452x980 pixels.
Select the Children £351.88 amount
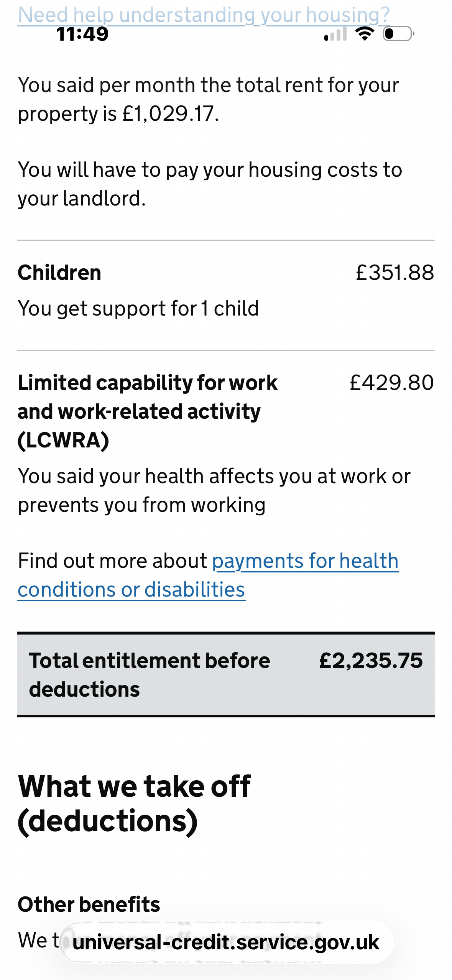(394, 273)
